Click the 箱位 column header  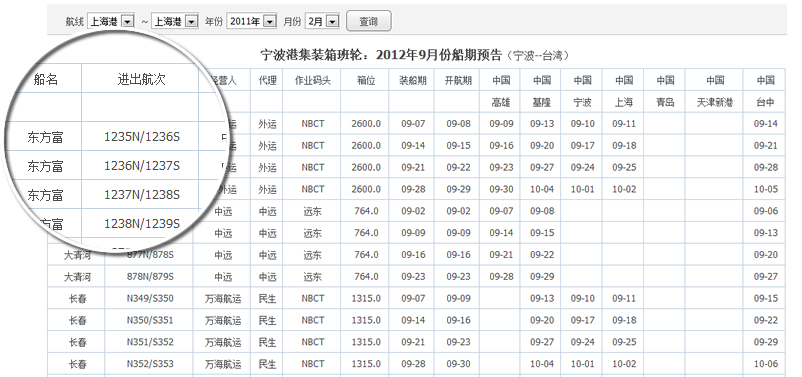click(x=366, y=80)
